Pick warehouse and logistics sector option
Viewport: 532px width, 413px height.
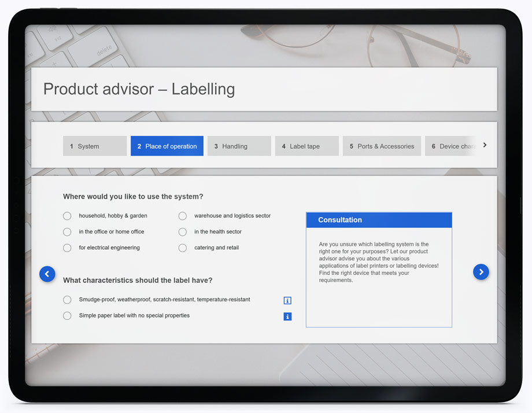(x=183, y=216)
